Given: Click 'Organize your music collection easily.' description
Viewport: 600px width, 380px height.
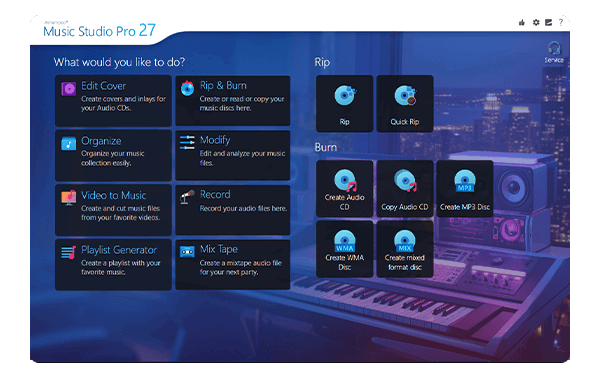Looking at the screenshot, I should point(112,158).
